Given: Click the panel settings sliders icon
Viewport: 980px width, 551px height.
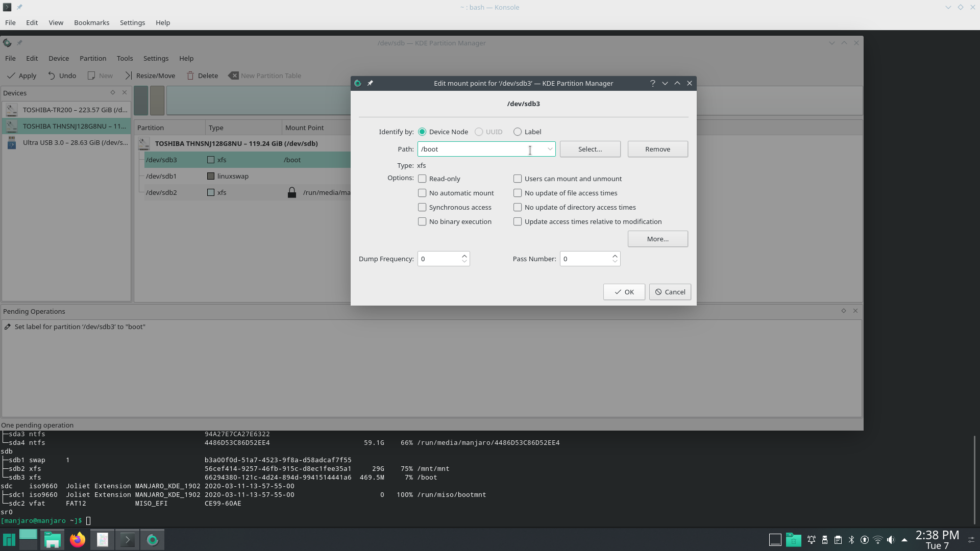Looking at the screenshot, I should [971, 540].
